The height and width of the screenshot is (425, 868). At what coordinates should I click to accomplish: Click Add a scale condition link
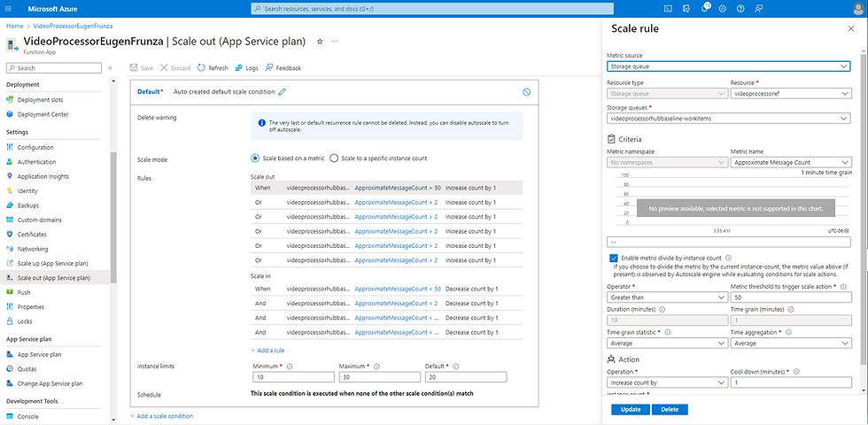(161, 415)
